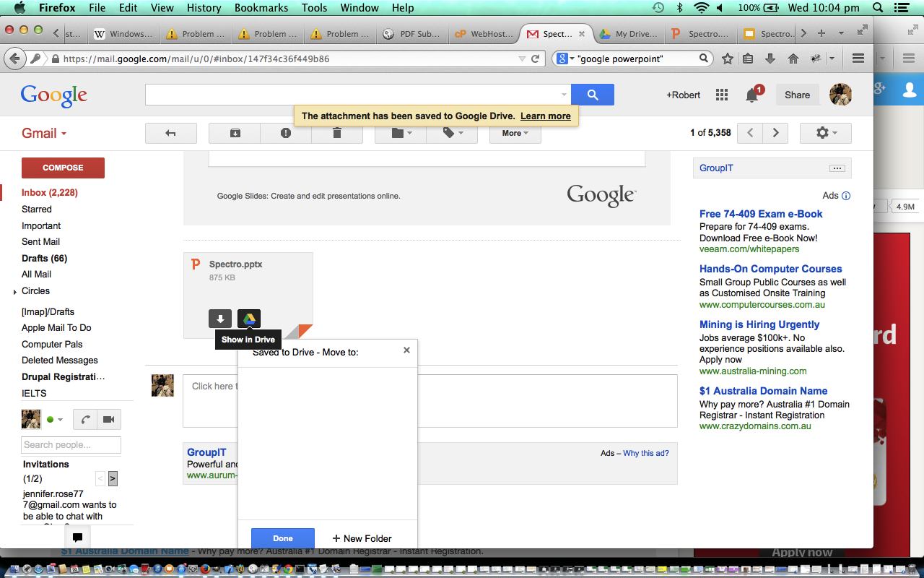Switch to the My Drive tab
This screenshot has width=924, height=578.
click(x=628, y=33)
